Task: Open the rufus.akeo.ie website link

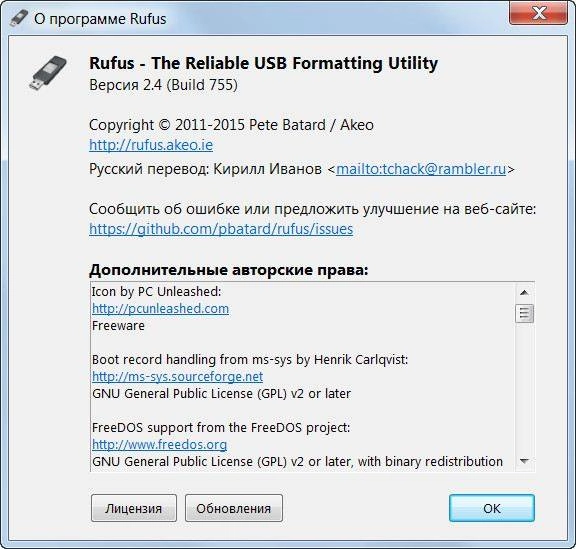Action: 151,145
